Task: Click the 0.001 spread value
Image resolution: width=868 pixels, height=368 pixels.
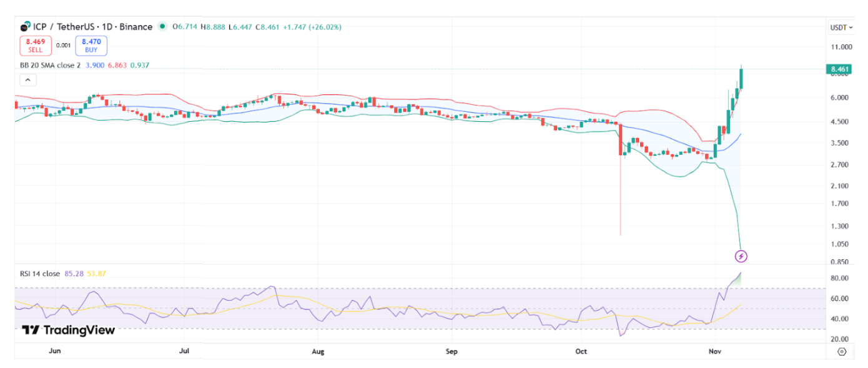Action: pyautogui.click(x=63, y=46)
